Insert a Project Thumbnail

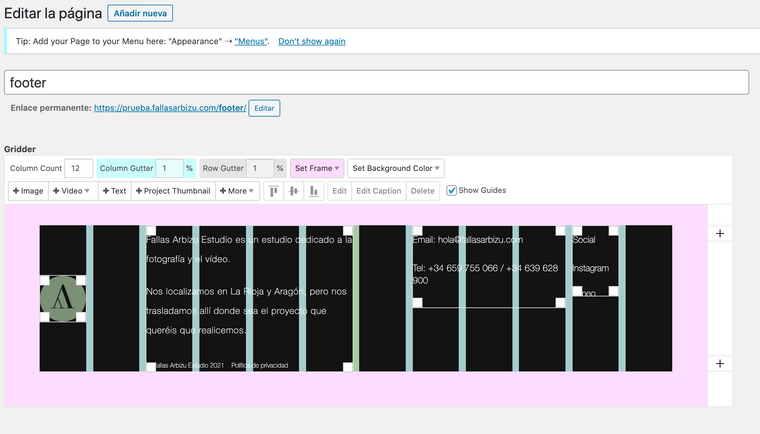tap(172, 191)
